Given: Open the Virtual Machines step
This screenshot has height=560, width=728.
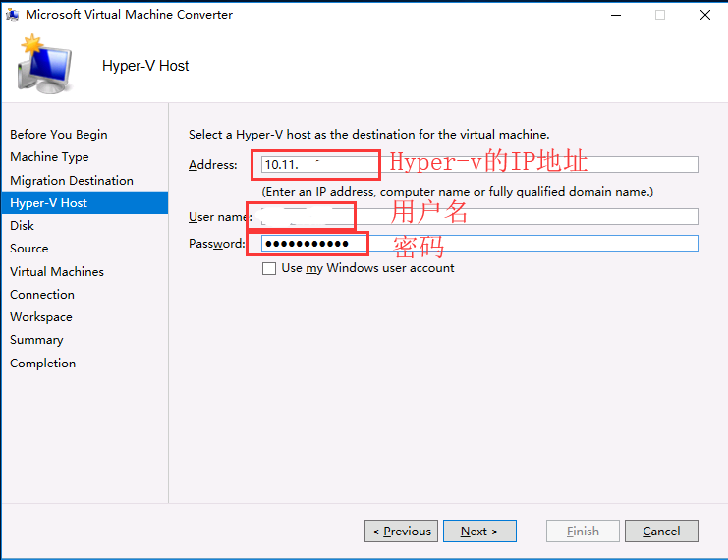Looking at the screenshot, I should click(57, 271).
